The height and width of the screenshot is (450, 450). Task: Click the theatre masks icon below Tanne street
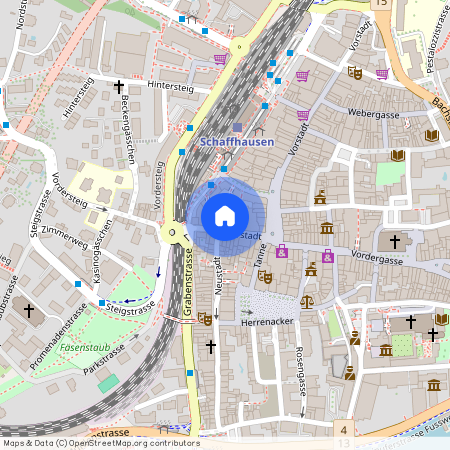coord(265,277)
